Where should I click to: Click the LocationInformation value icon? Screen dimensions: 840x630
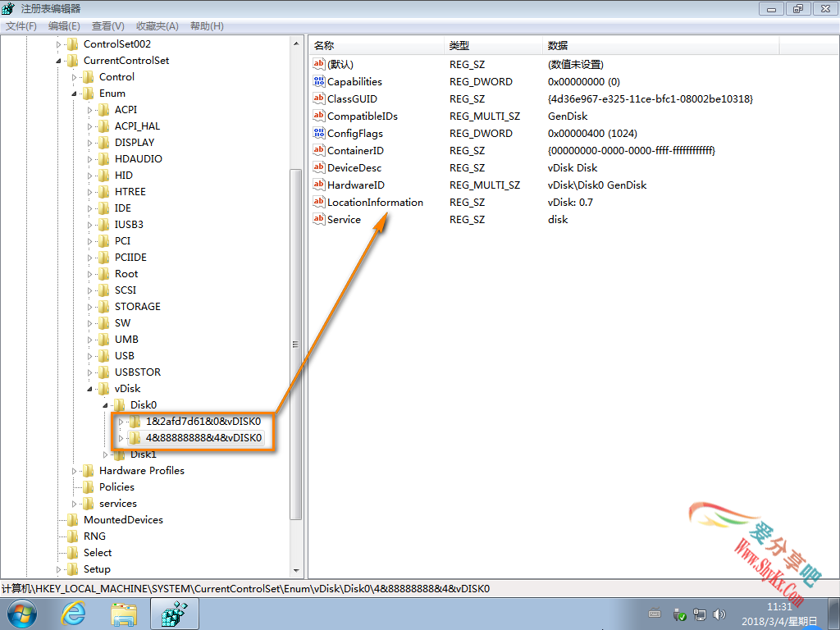(319, 202)
